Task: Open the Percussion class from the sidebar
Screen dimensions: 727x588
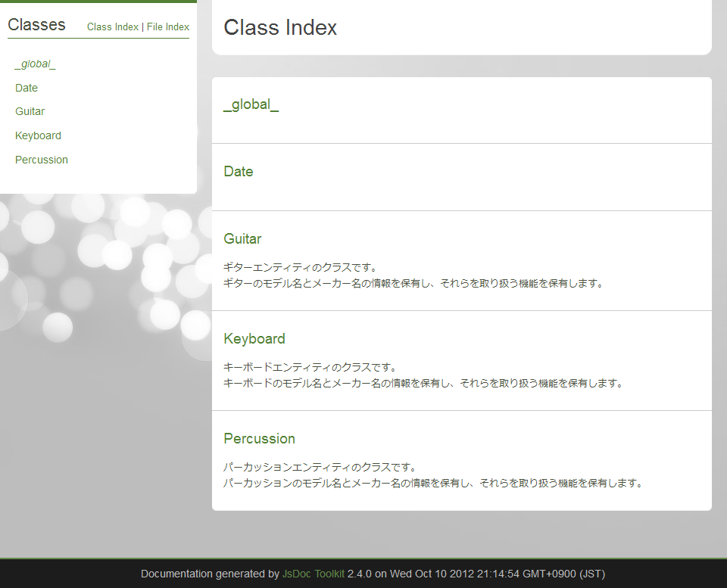Action: coord(41,160)
